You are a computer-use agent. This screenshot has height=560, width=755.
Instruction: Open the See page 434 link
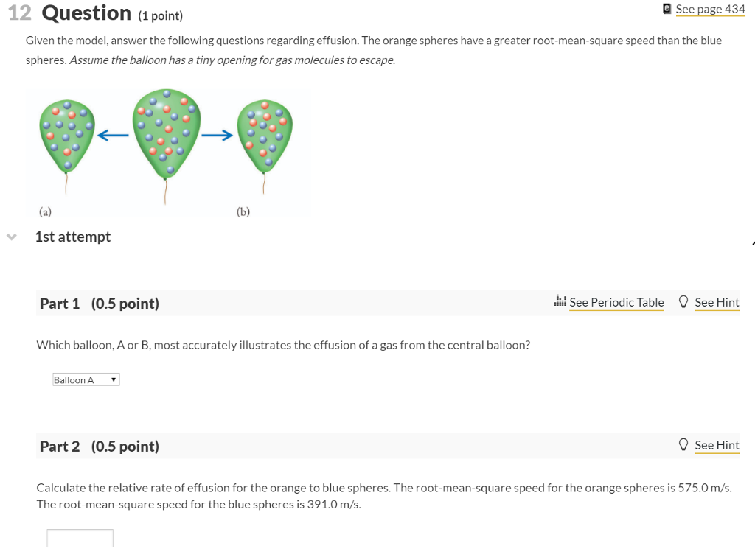pyautogui.click(x=710, y=9)
